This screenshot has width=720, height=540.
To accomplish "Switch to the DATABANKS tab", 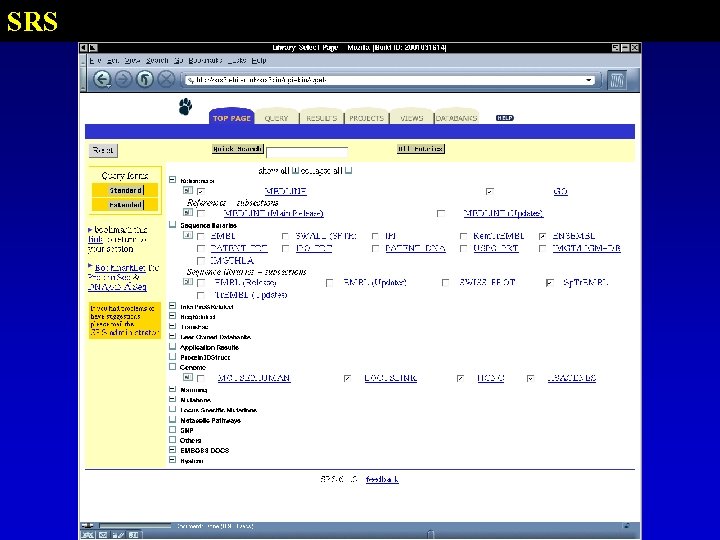I will point(457,118).
